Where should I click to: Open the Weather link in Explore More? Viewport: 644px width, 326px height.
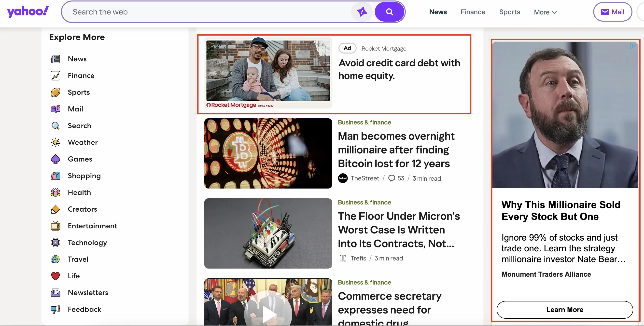point(83,142)
